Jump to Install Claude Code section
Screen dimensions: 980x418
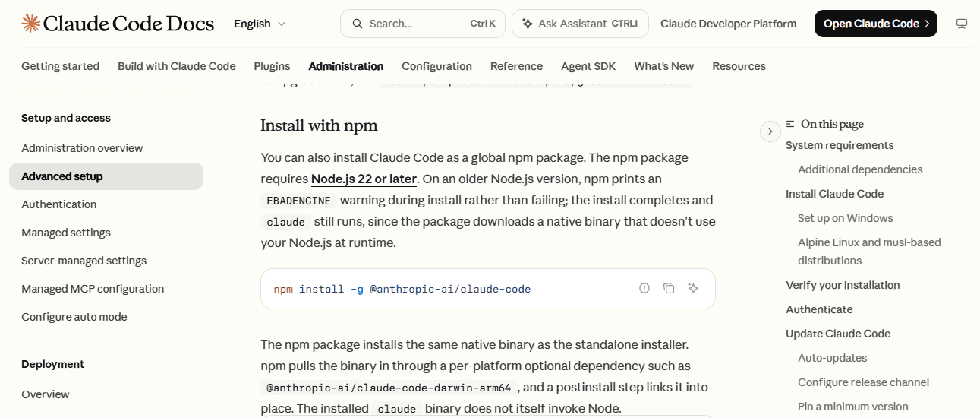pos(834,194)
